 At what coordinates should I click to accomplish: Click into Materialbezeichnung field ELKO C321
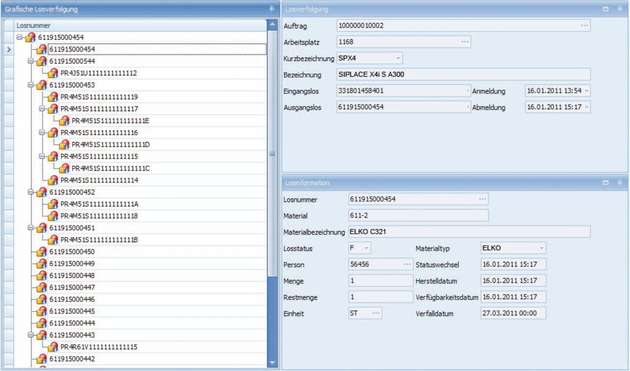click(x=469, y=232)
